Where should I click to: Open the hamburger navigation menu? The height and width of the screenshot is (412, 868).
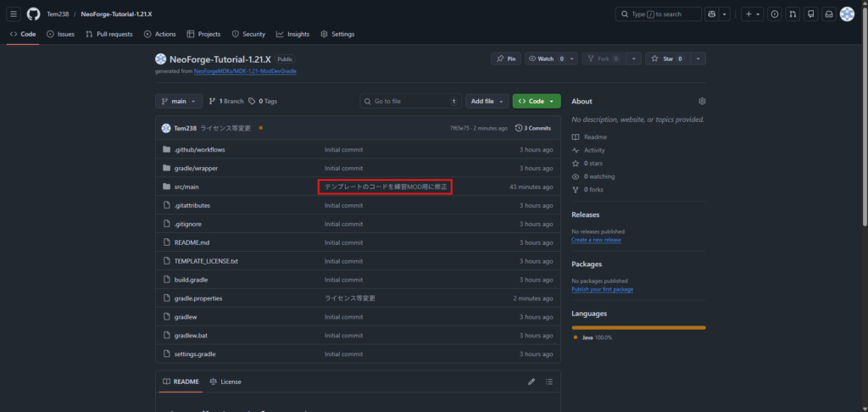[x=14, y=14]
